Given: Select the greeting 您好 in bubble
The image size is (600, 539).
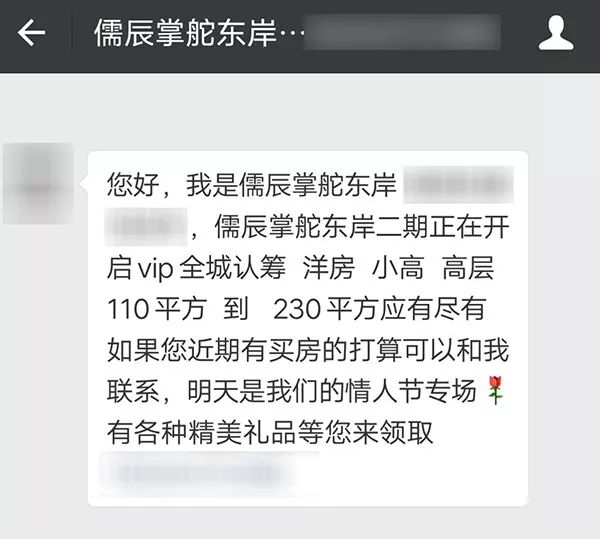Looking at the screenshot, I should pyautogui.click(x=133, y=185).
